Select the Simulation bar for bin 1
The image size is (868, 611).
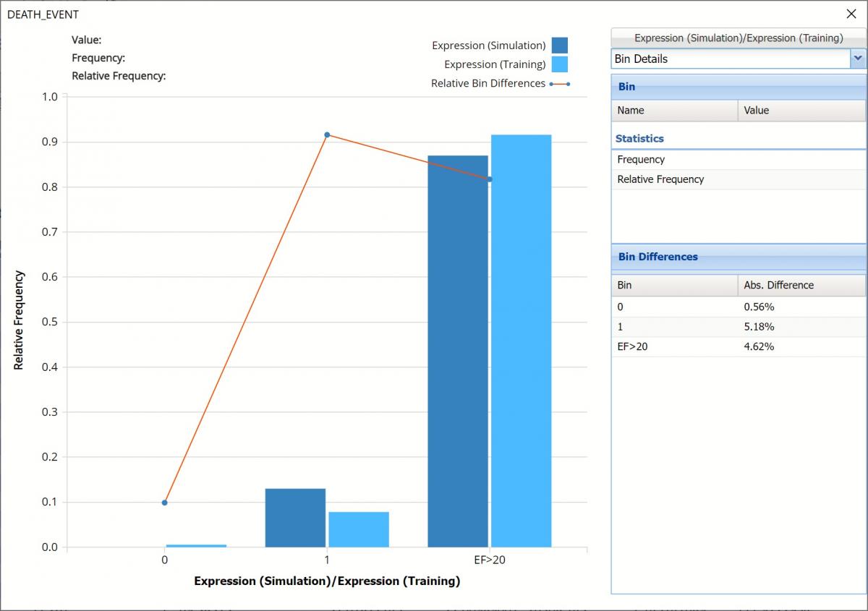pos(295,518)
